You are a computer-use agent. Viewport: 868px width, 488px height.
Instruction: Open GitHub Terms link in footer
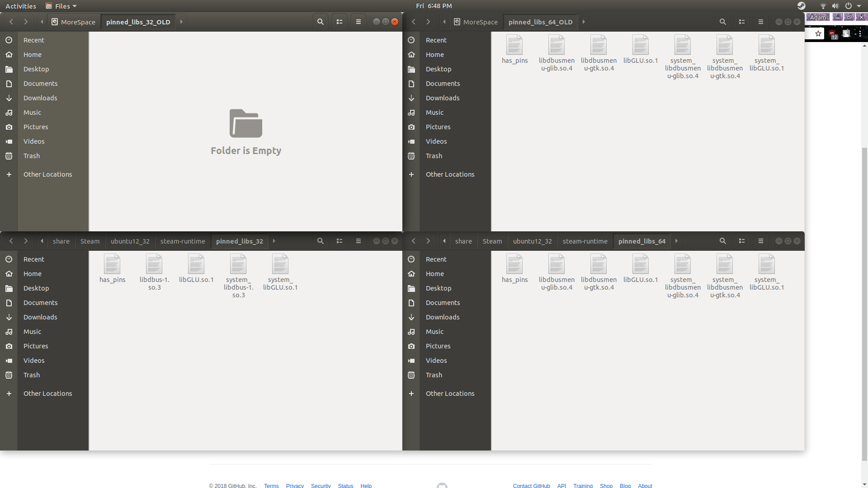click(x=271, y=485)
